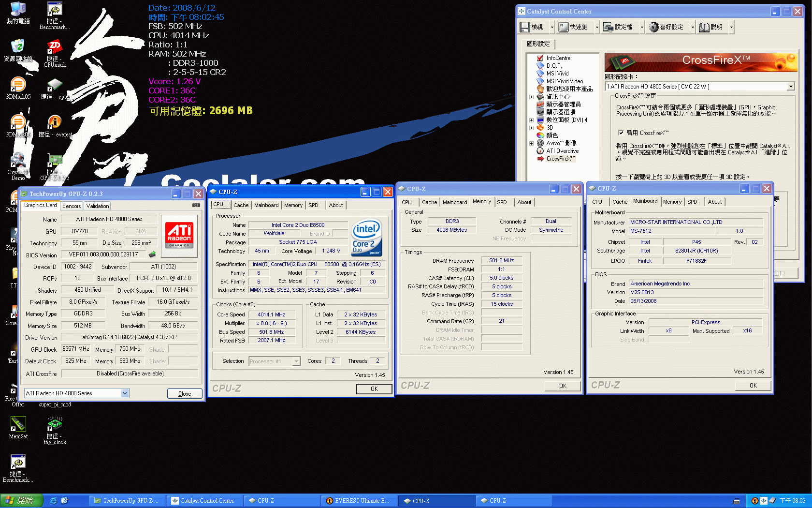812x508 pixels.
Task: Click the 說明 help toolbar button
Action: (x=711, y=27)
